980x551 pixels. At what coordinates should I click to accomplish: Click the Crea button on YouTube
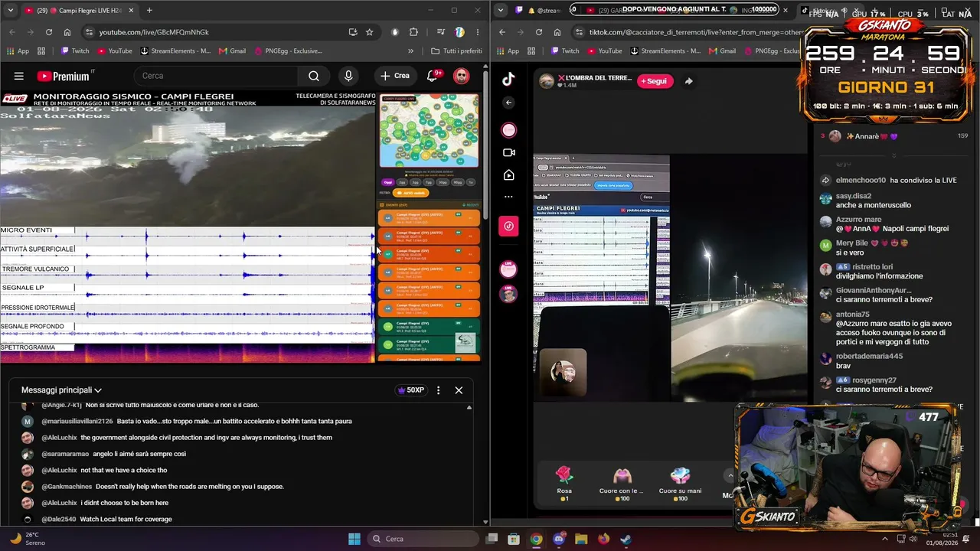pos(395,76)
